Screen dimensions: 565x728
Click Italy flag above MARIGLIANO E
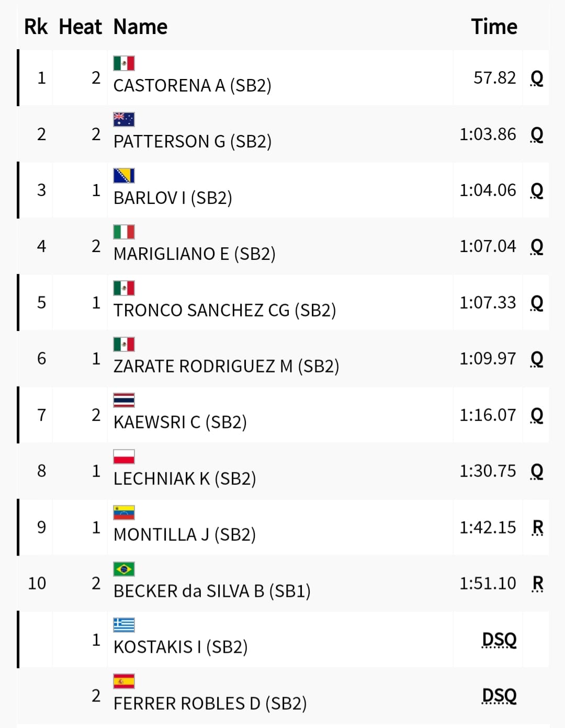coord(124,232)
